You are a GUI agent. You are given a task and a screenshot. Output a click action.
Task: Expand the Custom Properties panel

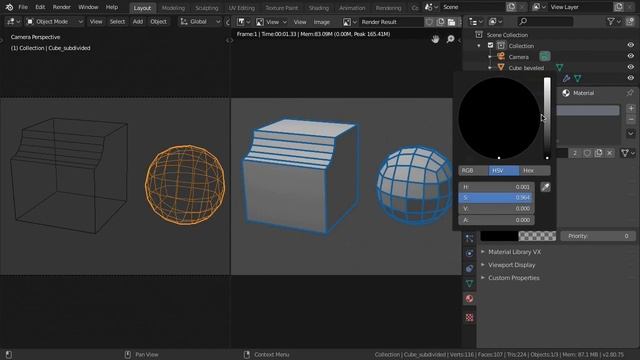513,278
